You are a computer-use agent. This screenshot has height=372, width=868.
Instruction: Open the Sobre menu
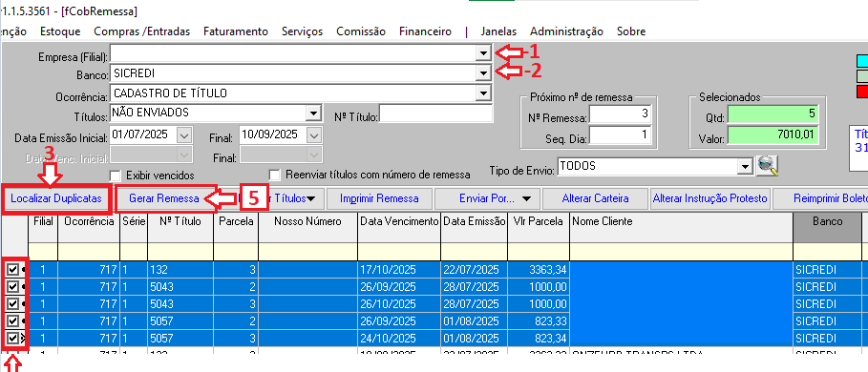[631, 31]
